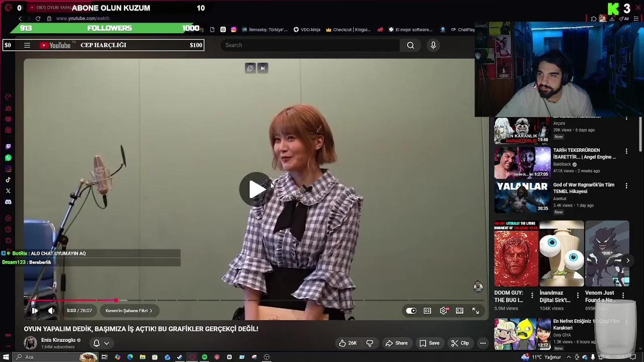
Task: Play the video with center play button
Action: [x=257, y=189]
